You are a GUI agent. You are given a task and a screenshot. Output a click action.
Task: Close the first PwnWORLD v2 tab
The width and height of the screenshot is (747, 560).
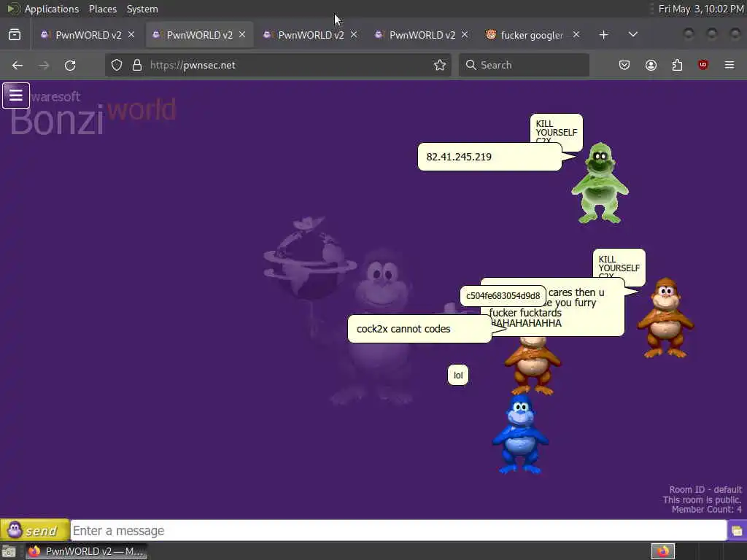131,35
